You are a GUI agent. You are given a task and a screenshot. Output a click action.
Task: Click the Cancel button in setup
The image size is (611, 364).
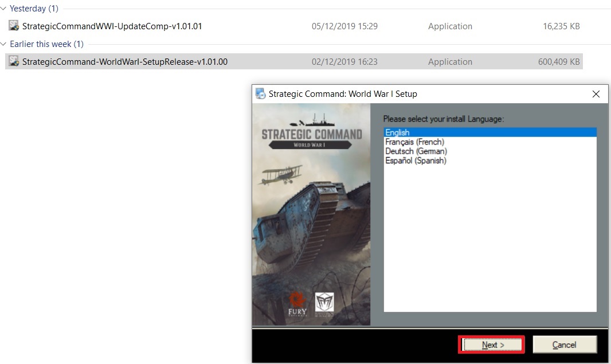(x=564, y=345)
